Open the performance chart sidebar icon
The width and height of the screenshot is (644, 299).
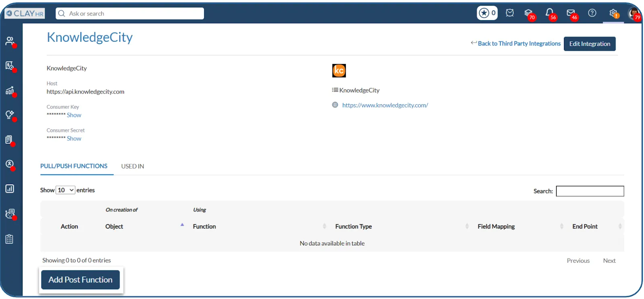10,91
